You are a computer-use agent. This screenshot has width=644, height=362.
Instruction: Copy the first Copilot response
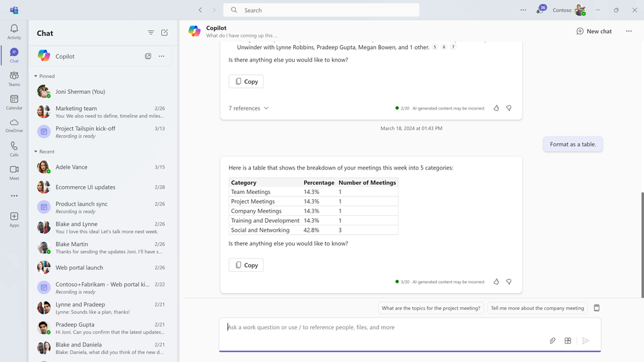coord(246,81)
